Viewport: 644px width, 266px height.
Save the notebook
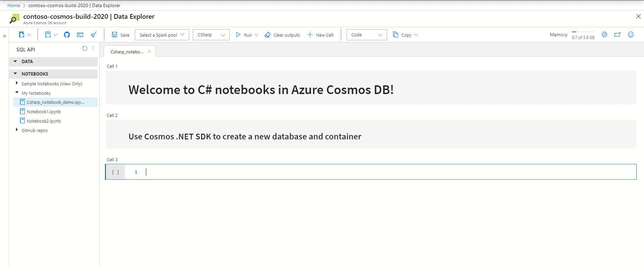[x=120, y=35]
